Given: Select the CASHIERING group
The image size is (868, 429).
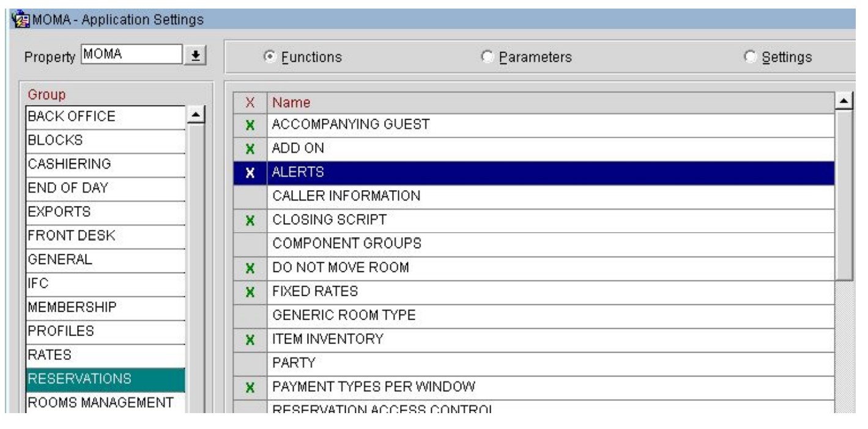Looking at the screenshot, I should [x=105, y=164].
